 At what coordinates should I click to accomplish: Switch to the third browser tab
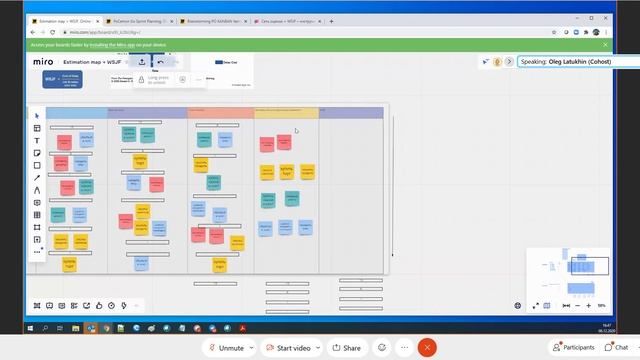click(213, 21)
